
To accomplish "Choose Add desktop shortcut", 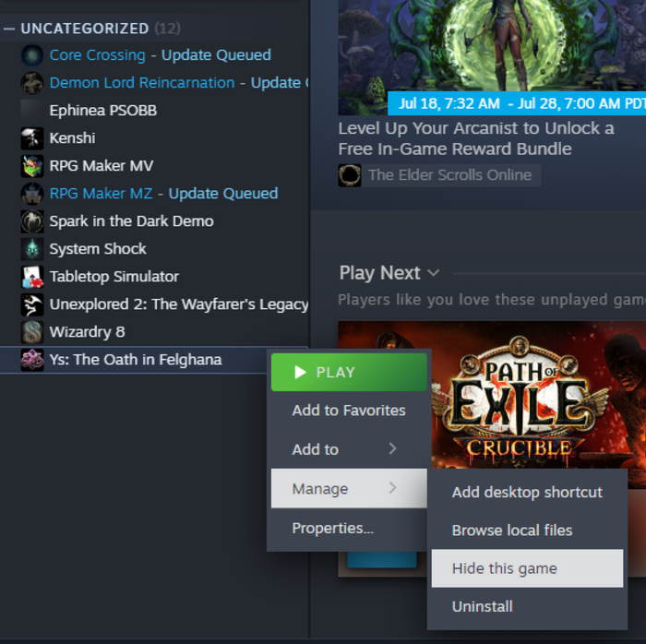I will pyautogui.click(x=527, y=492).
